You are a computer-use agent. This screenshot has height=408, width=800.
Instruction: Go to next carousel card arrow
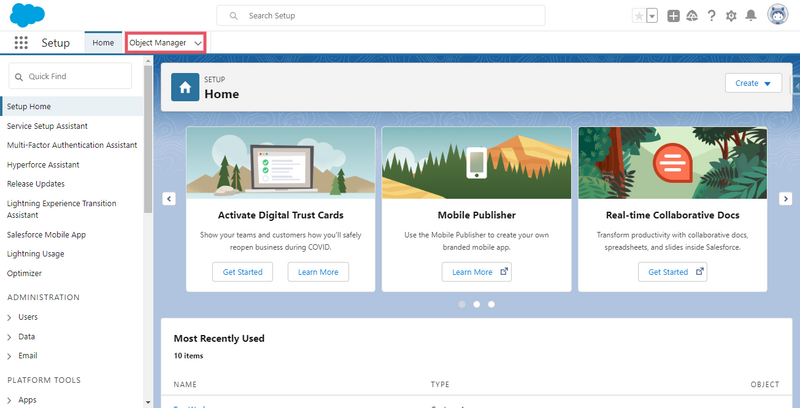pyautogui.click(x=786, y=198)
